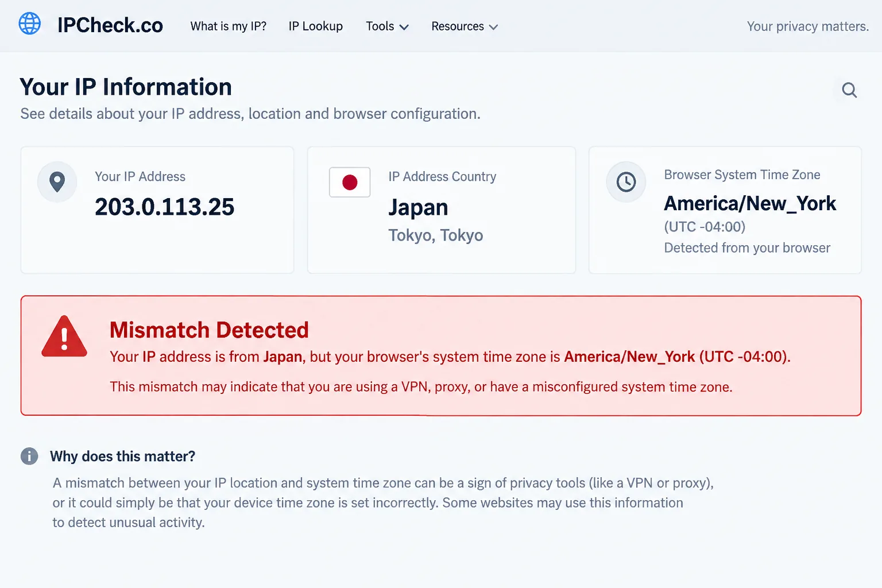Click the IP Address Country label

(x=442, y=177)
